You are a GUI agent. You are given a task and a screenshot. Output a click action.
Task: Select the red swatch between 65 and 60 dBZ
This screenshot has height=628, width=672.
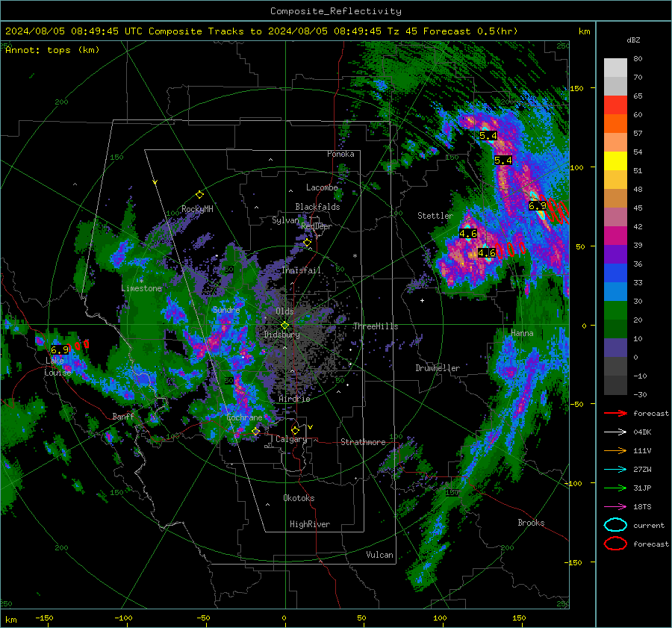(x=615, y=105)
